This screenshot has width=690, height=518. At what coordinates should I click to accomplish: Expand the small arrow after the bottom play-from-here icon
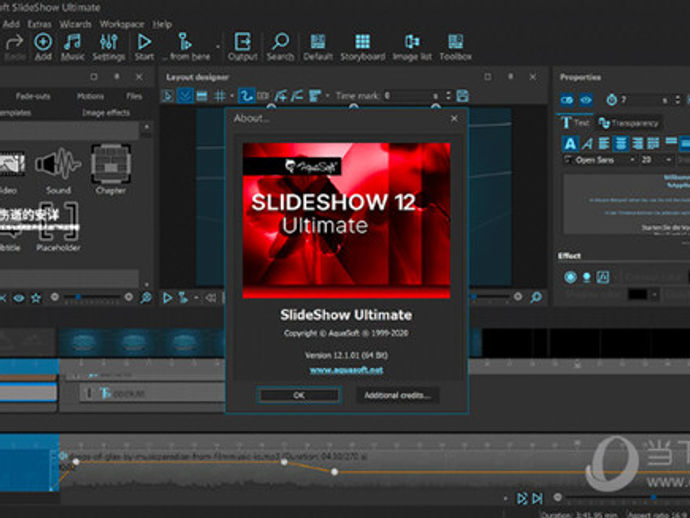click(196, 298)
